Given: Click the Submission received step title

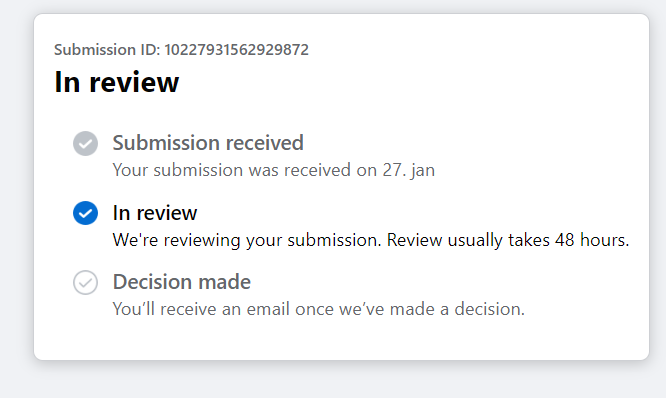Looking at the screenshot, I should point(208,143).
